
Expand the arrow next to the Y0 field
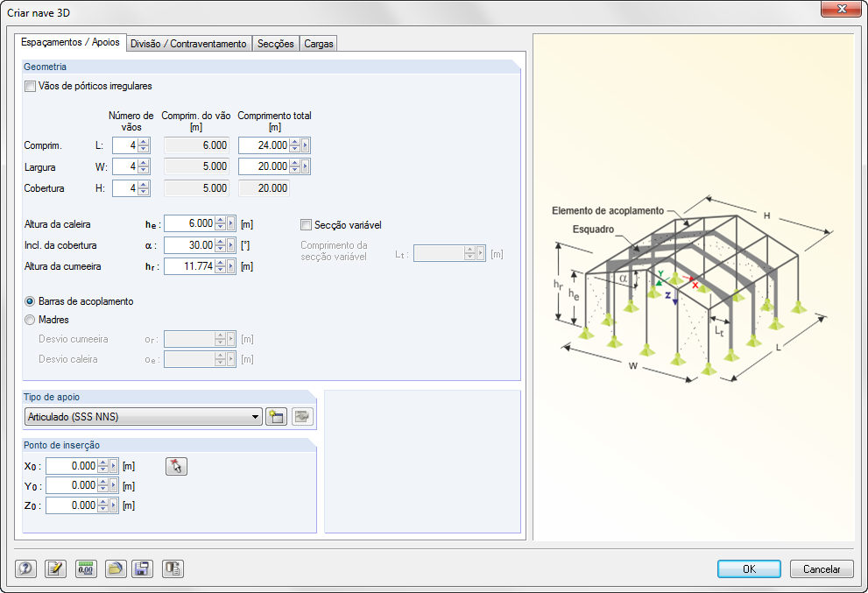coord(114,485)
